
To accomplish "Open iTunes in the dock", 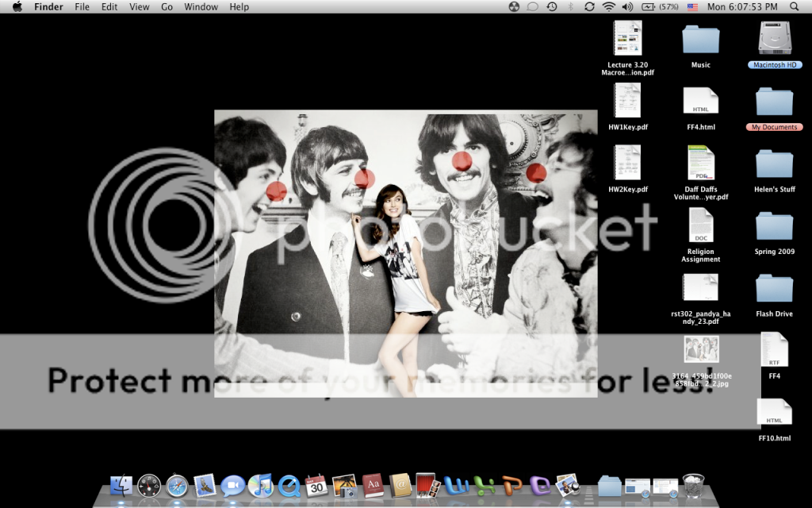I will [260, 485].
